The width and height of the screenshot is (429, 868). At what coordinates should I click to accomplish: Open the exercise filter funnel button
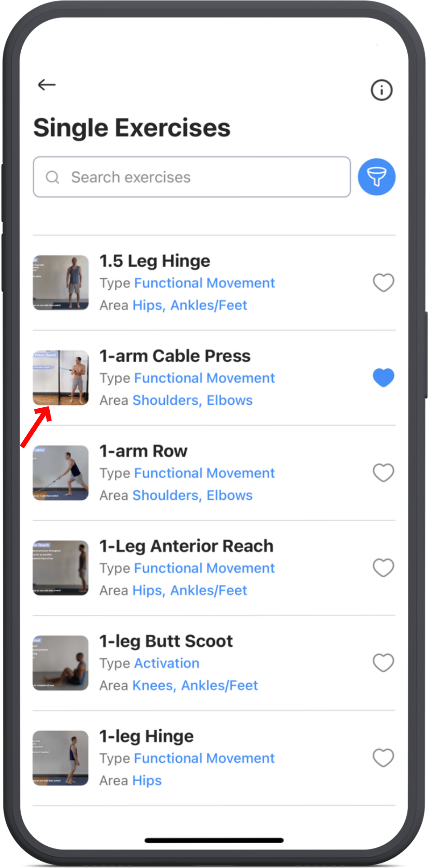click(x=377, y=177)
